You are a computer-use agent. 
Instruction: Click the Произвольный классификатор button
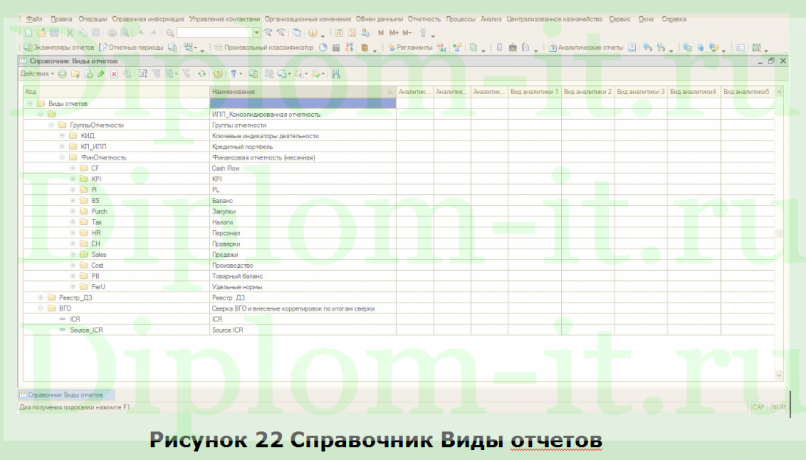[x=264, y=48]
